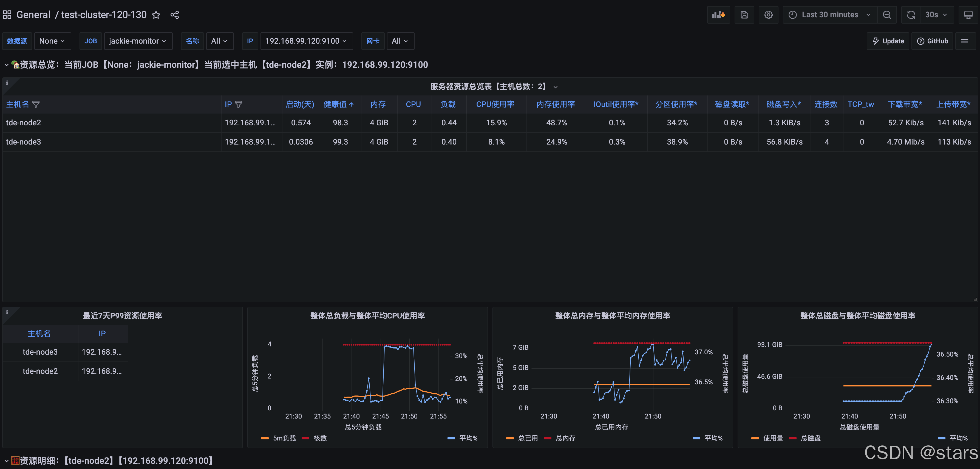The width and height of the screenshot is (980, 469).
Task: Collapse the 资源总览 row
Action: click(7, 65)
